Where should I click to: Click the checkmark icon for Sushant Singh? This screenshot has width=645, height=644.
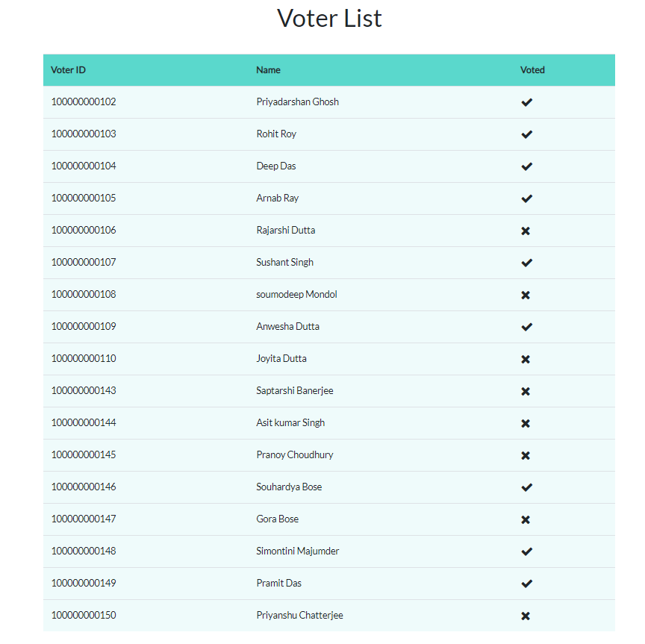[526, 263]
